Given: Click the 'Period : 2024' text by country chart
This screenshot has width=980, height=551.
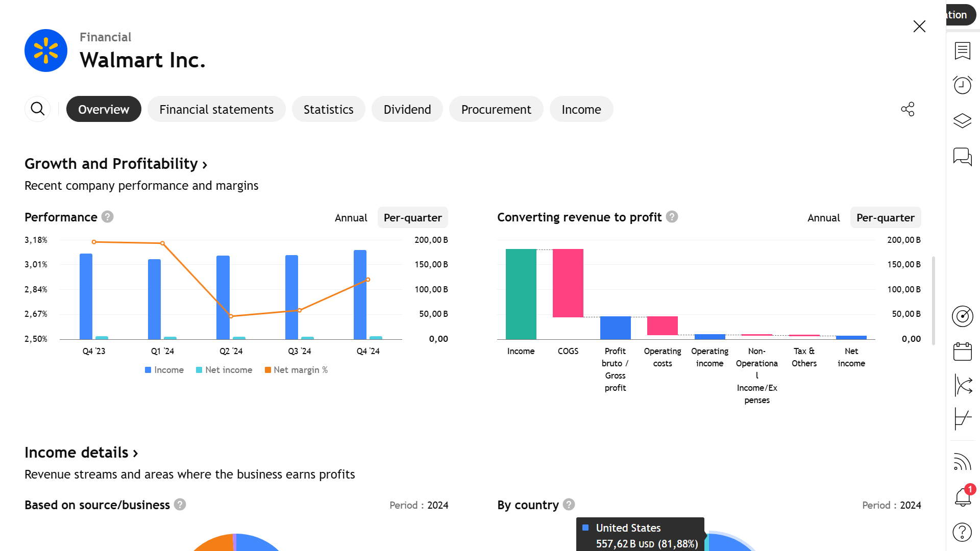Looking at the screenshot, I should (892, 505).
